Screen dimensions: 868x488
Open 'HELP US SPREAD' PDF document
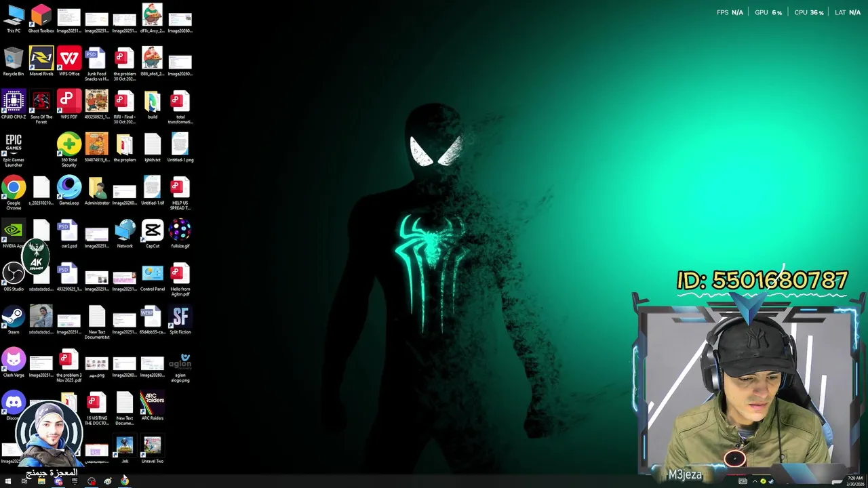(180, 193)
